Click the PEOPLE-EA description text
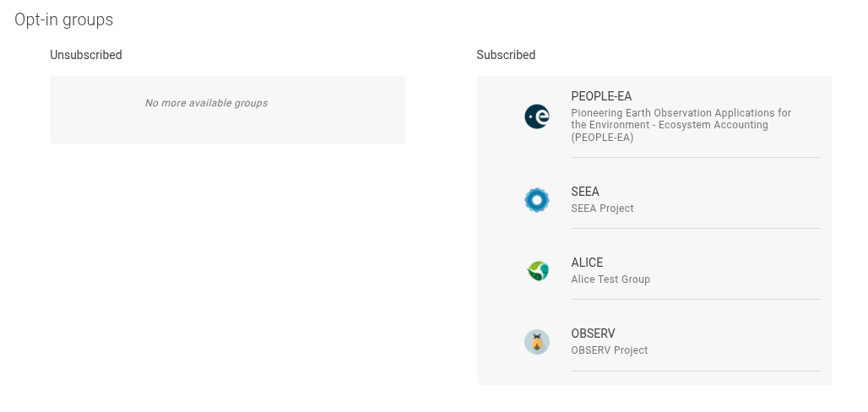Screen dimensions: 868x412 point(681,125)
